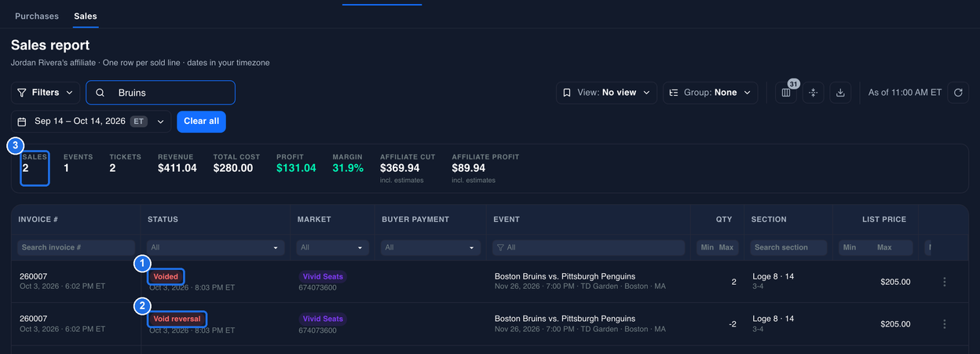Click the Qty Min filter field
This screenshot has width=980, height=354.
(707, 247)
